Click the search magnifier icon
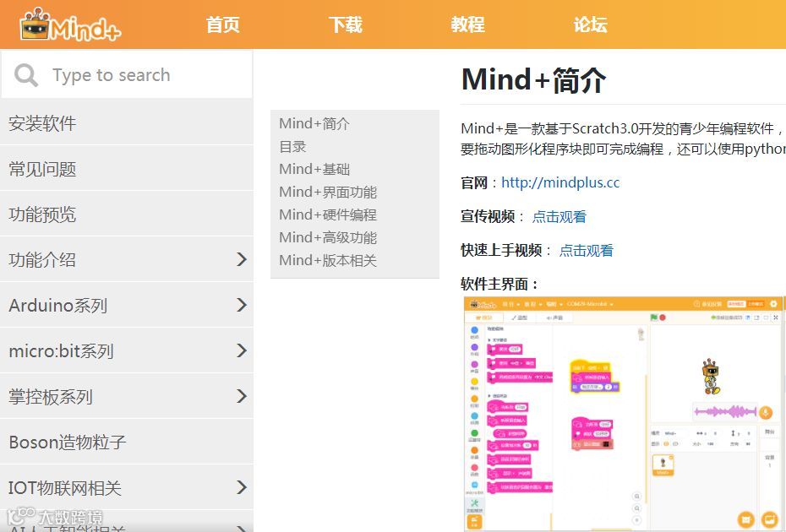 pyautogui.click(x=26, y=75)
